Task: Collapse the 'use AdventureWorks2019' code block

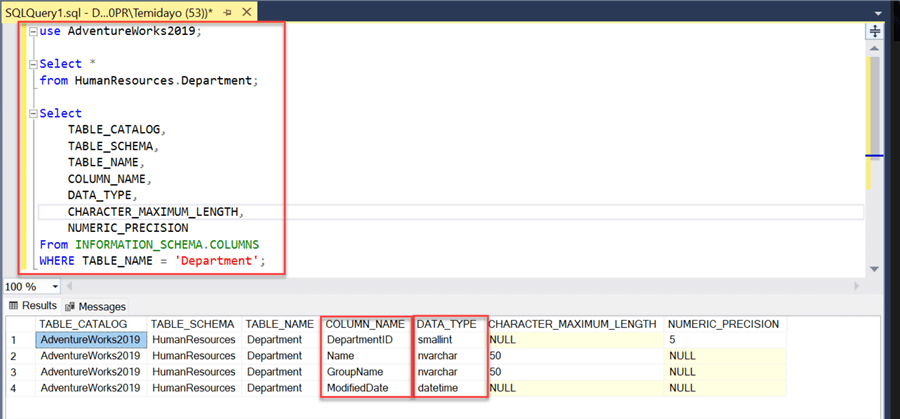Action: (x=33, y=32)
